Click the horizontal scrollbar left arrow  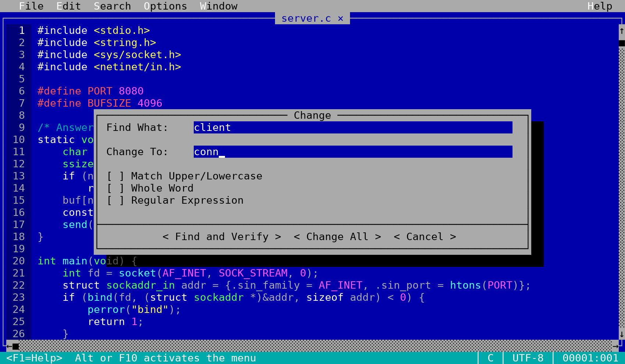pyautogui.click(x=9, y=346)
